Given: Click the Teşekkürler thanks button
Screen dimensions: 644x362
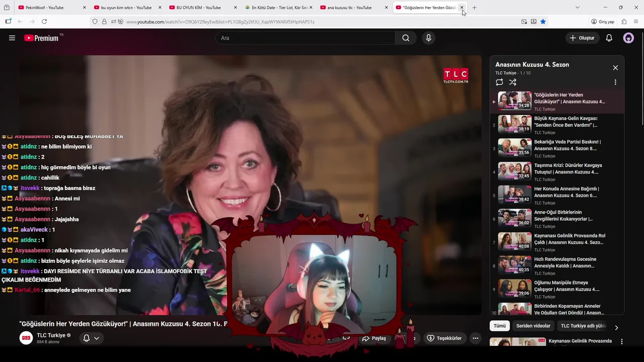Looking at the screenshot, I should tap(444, 338).
